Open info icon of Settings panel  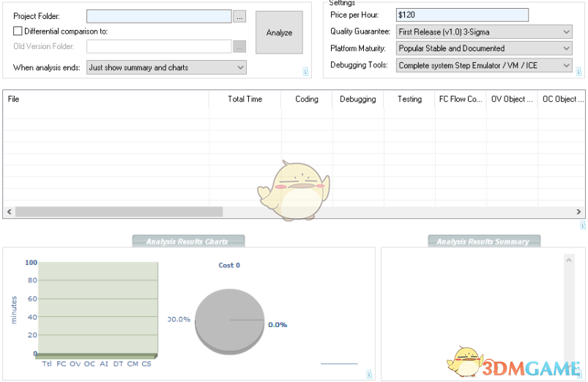pyautogui.click(x=579, y=72)
